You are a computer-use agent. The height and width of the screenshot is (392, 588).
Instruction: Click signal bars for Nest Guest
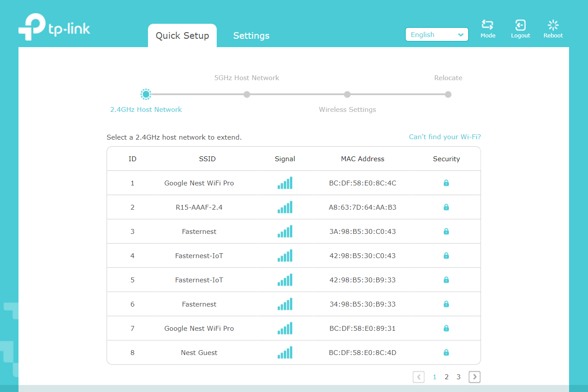[285, 352]
